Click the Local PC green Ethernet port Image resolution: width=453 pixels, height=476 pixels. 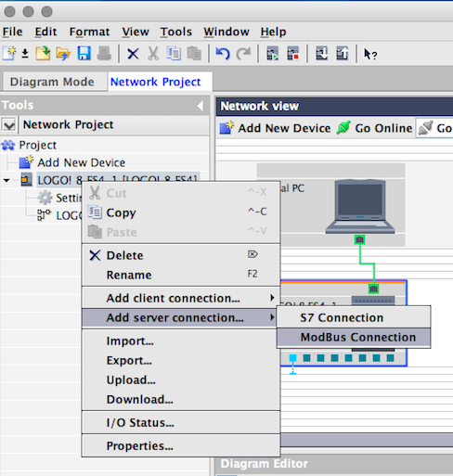(359, 239)
